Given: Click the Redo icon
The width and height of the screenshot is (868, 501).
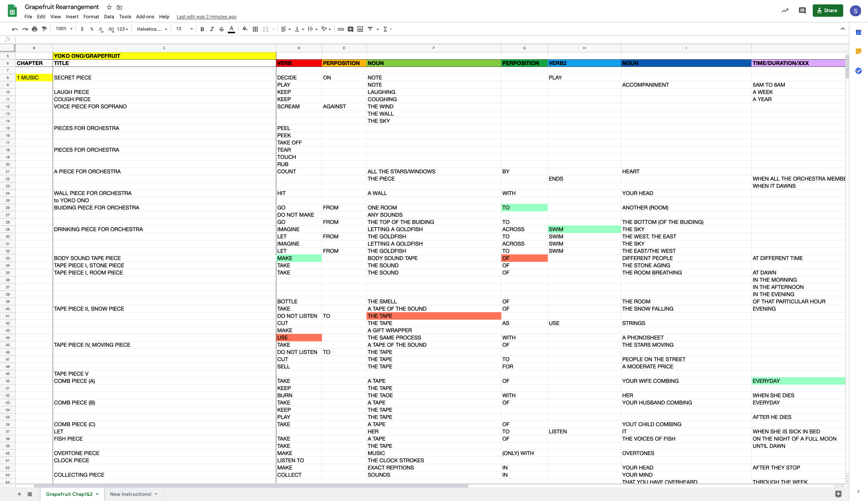Looking at the screenshot, I should pyautogui.click(x=25, y=29).
